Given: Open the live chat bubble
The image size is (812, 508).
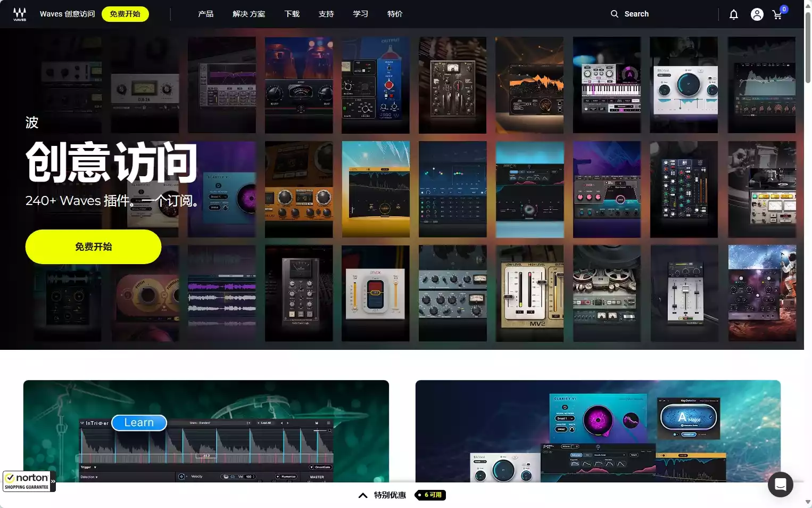Looking at the screenshot, I should click(x=781, y=485).
